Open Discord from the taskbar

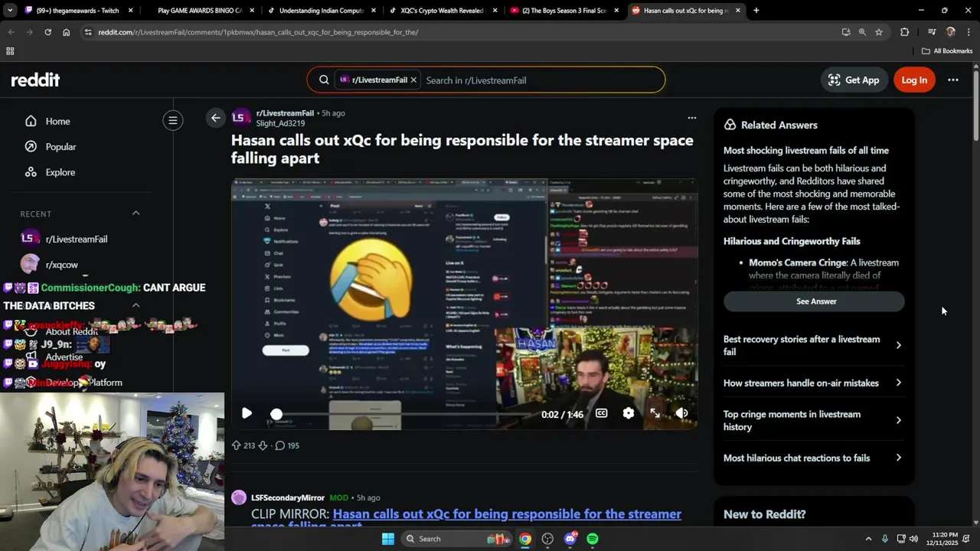pos(570,539)
